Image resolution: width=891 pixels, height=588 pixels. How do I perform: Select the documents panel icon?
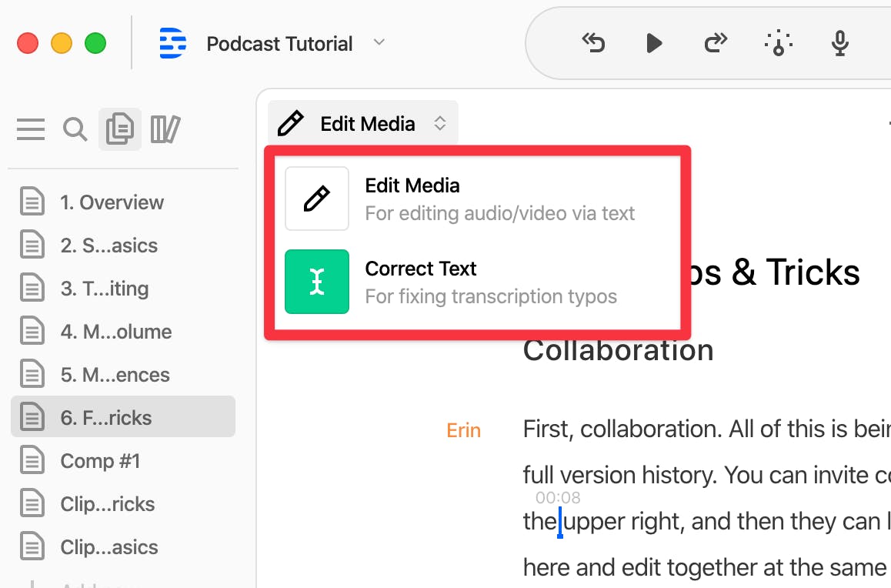(119, 129)
